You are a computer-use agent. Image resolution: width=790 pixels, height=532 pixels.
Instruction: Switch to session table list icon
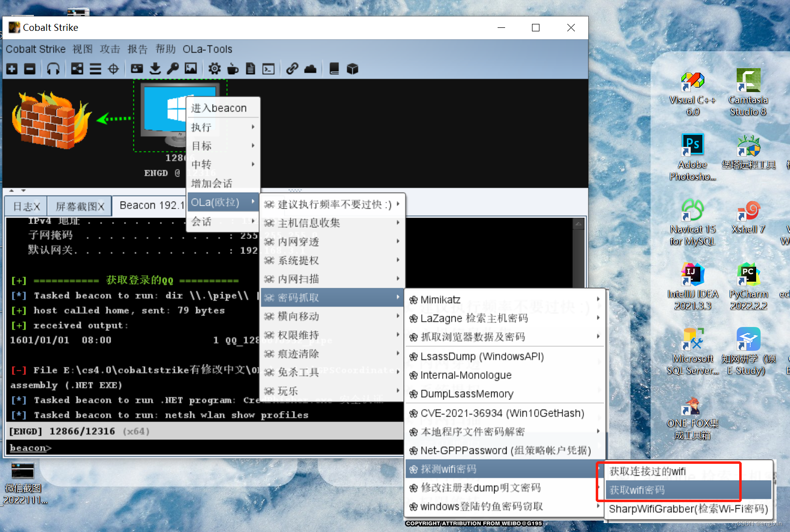96,69
